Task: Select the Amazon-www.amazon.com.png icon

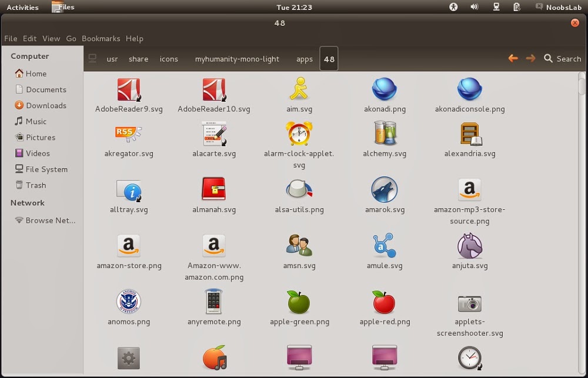Action: coord(214,246)
